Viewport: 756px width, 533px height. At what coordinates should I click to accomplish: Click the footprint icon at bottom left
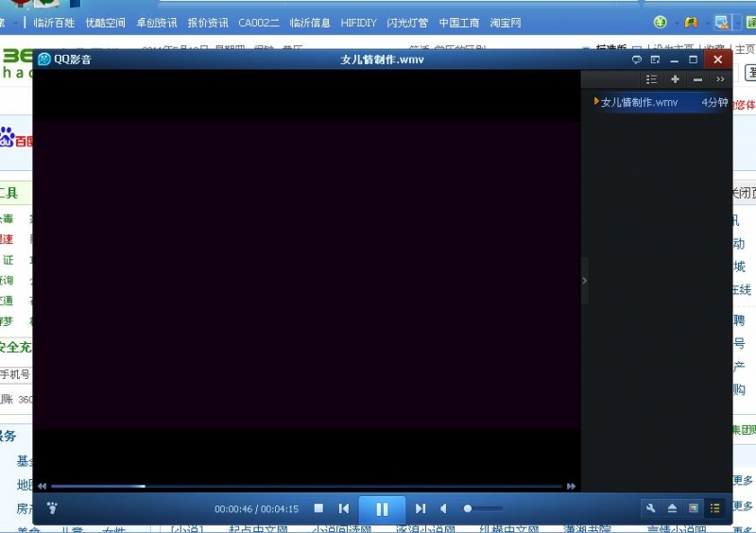[52, 508]
